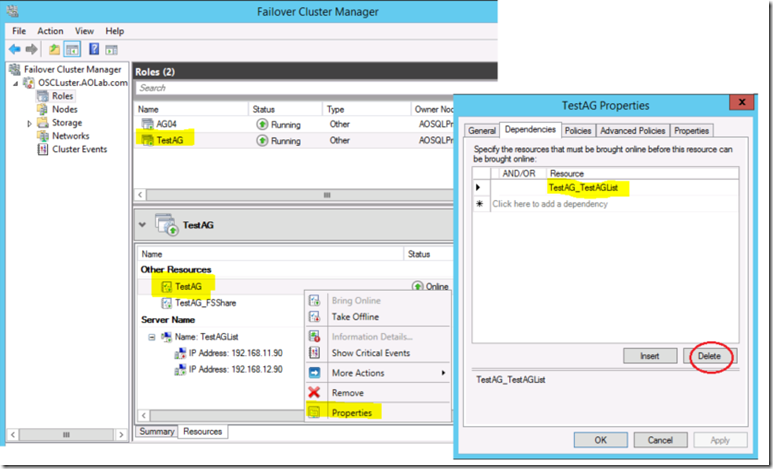The width and height of the screenshot is (773, 469).
Task: Collapse the Name: TestAGList node
Action: pyautogui.click(x=152, y=337)
